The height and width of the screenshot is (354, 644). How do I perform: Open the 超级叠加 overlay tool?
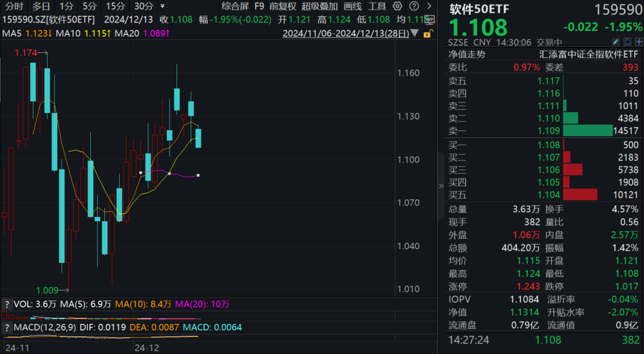point(319,6)
